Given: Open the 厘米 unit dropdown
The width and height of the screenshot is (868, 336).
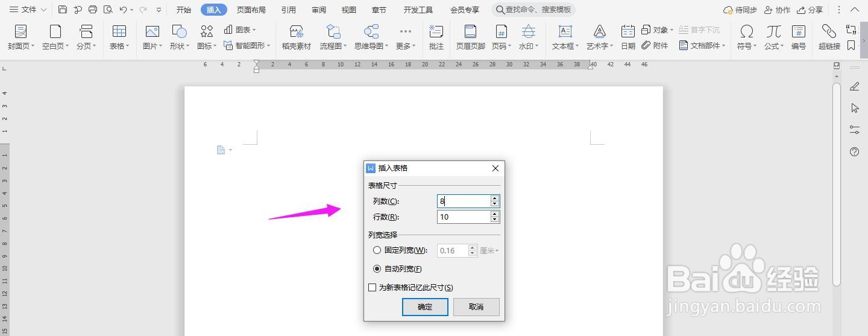Looking at the screenshot, I should pyautogui.click(x=489, y=250).
